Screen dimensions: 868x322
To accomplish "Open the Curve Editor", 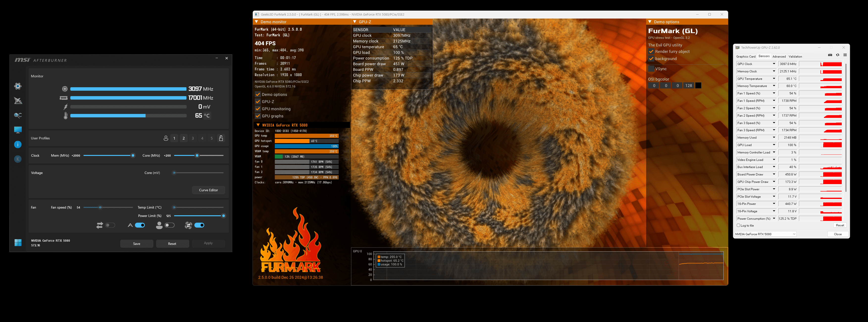I will pyautogui.click(x=208, y=190).
